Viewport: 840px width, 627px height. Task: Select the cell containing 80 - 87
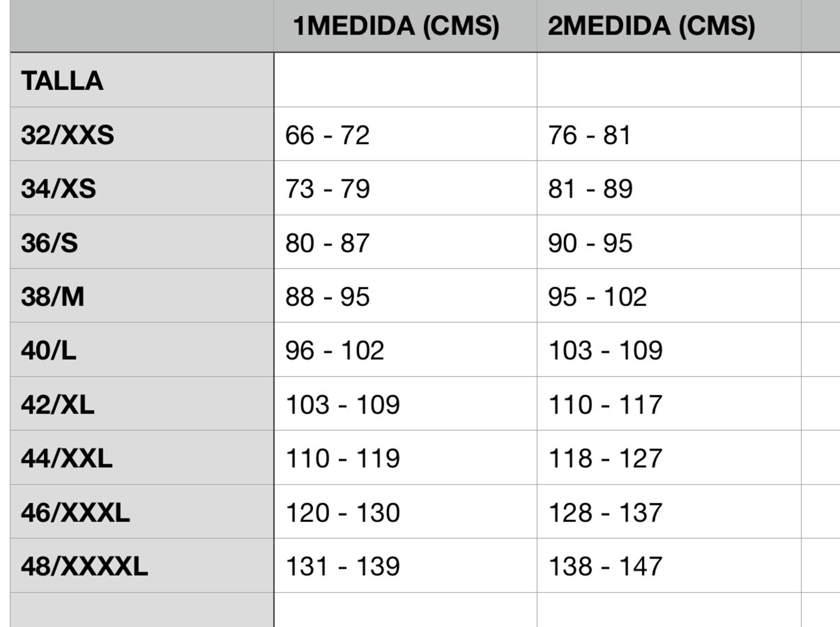(405, 242)
